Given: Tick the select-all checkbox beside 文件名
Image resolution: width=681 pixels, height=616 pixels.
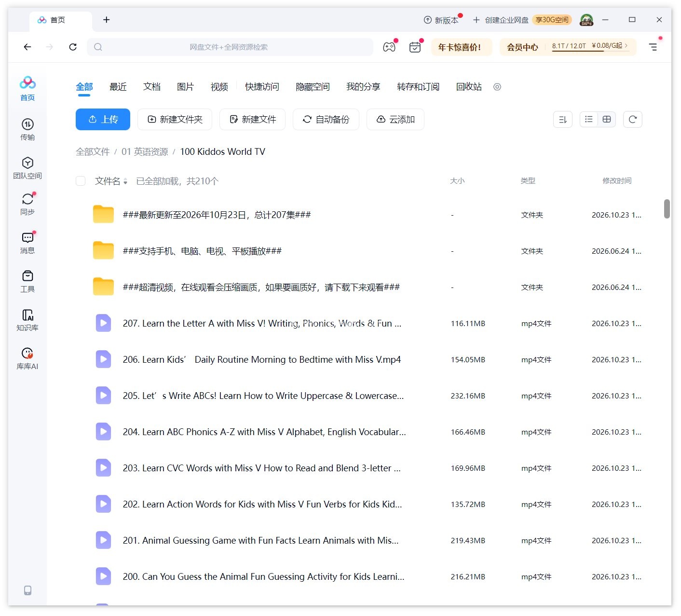Looking at the screenshot, I should (x=81, y=181).
